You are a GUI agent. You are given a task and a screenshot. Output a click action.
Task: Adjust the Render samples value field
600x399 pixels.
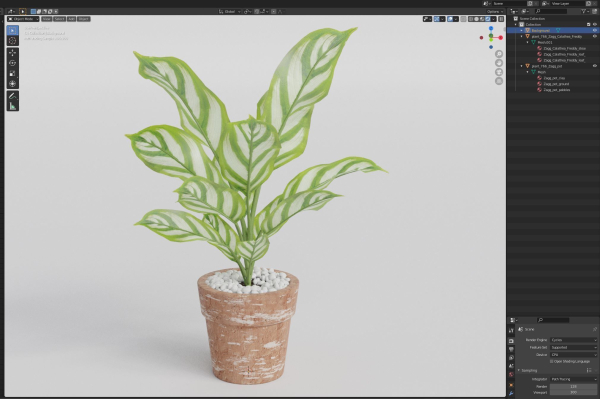coord(573,386)
